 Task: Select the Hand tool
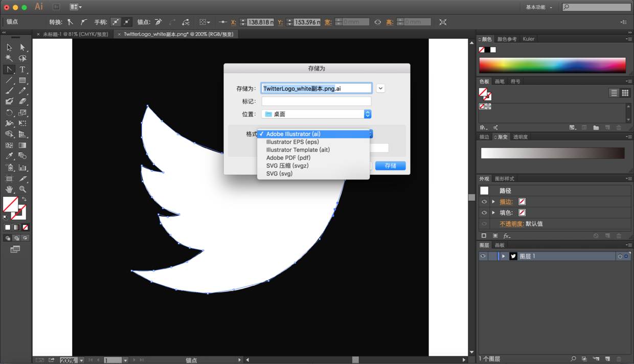pyautogui.click(x=9, y=189)
